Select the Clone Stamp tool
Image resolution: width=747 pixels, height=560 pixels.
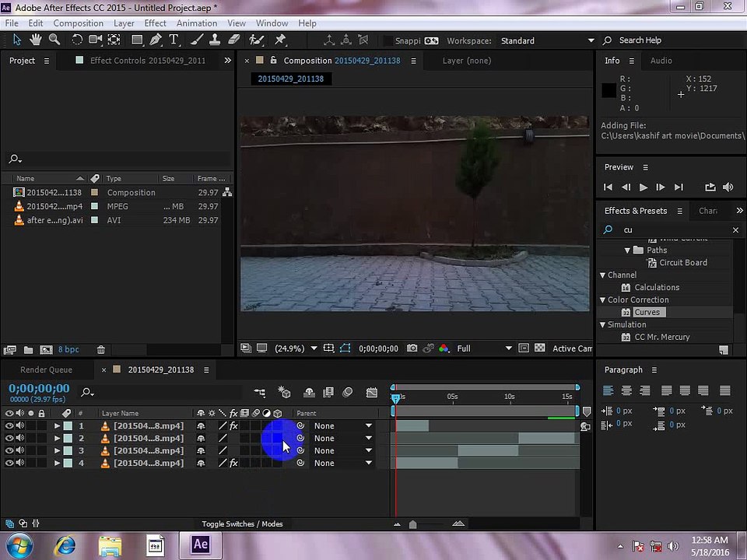(215, 40)
